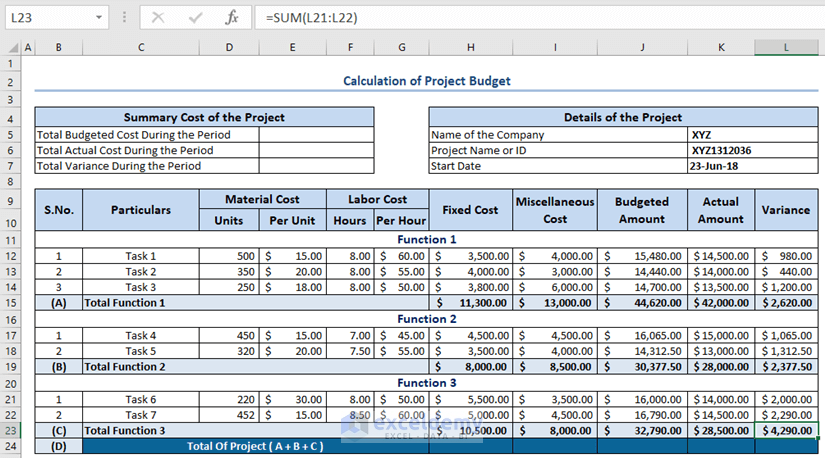Select row 9 header

[x=11, y=201]
